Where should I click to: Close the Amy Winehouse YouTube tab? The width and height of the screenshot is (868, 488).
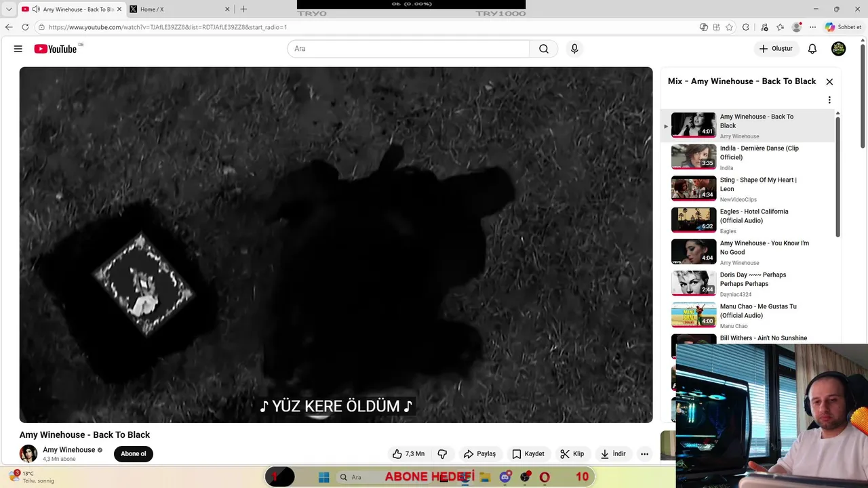click(x=119, y=9)
